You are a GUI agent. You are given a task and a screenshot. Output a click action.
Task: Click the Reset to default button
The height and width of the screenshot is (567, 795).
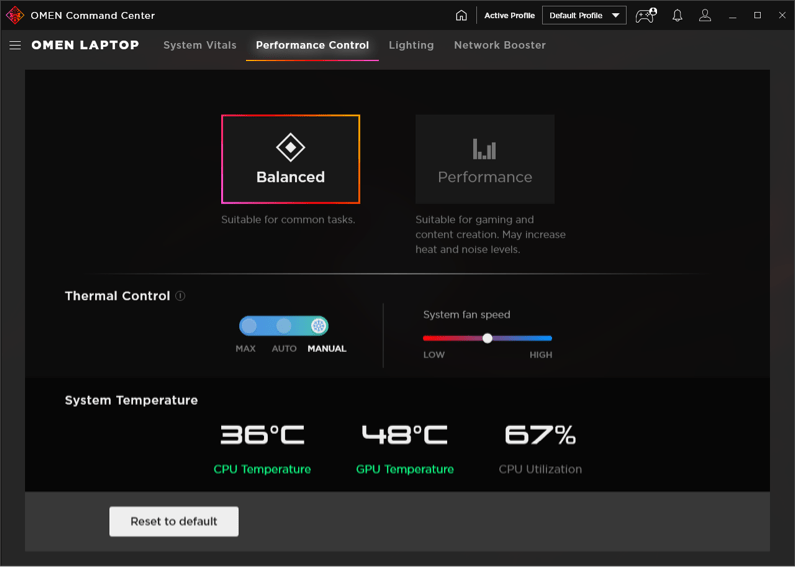click(x=174, y=521)
